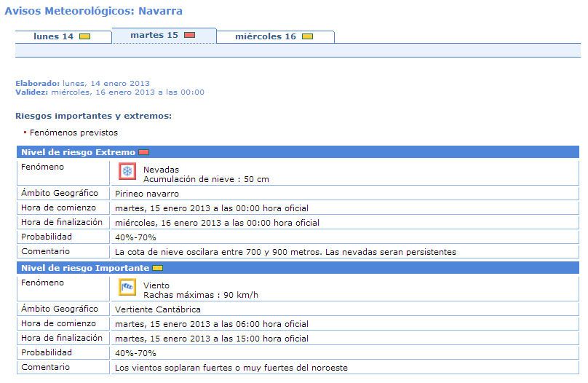Click Rachas máximas : 90 km/h

(201, 295)
